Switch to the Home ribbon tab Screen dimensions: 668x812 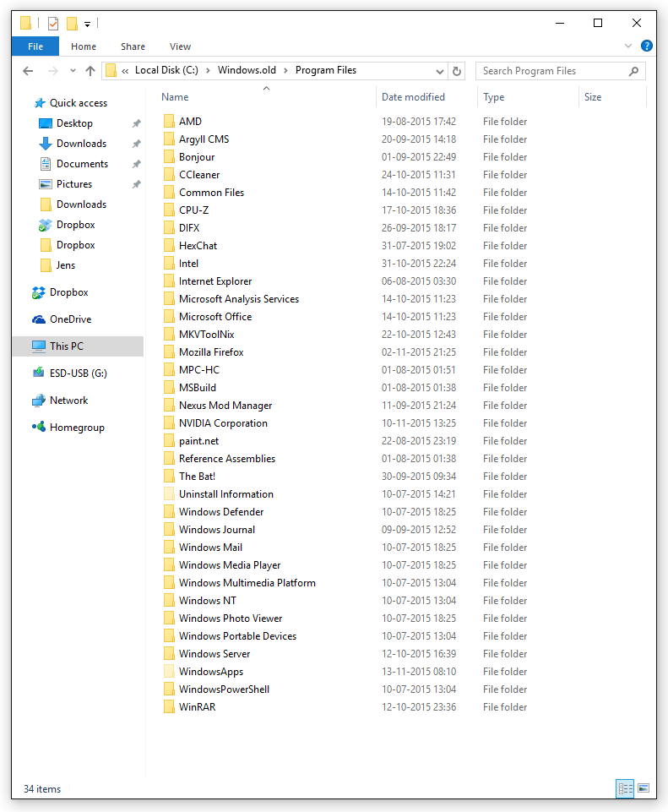(84, 46)
